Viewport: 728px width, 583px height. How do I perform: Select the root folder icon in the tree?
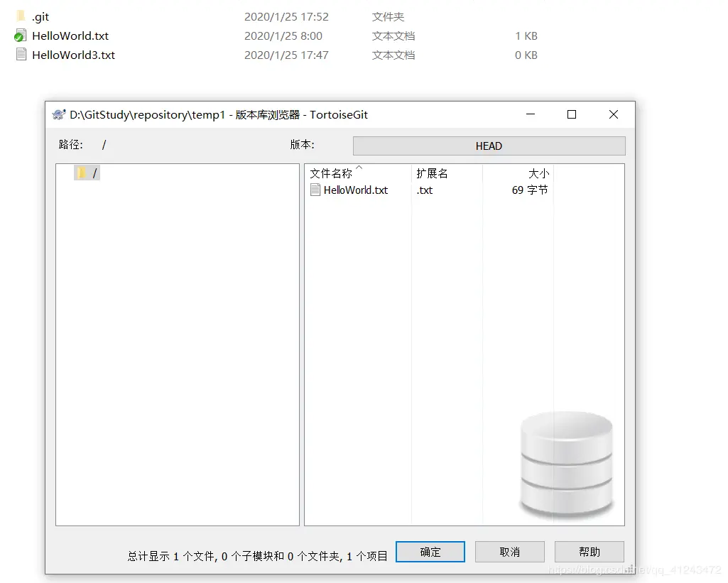81,172
